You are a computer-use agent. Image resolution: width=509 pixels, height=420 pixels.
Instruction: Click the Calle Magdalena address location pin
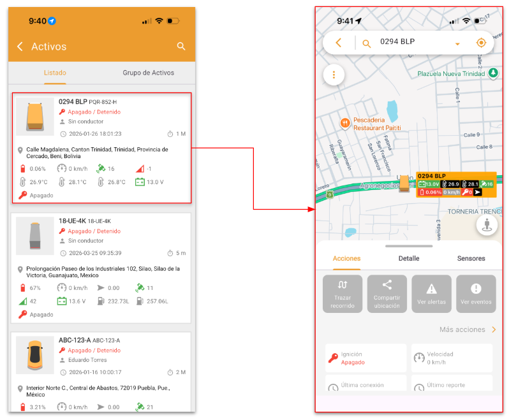pos(20,150)
